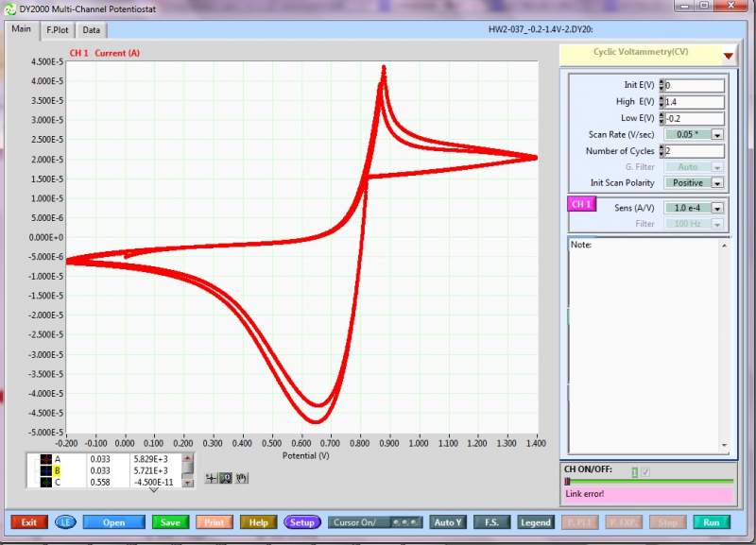Image resolution: width=756 pixels, height=545 pixels.
Task: Click the green Save button
Action: (x=170, y=522)
